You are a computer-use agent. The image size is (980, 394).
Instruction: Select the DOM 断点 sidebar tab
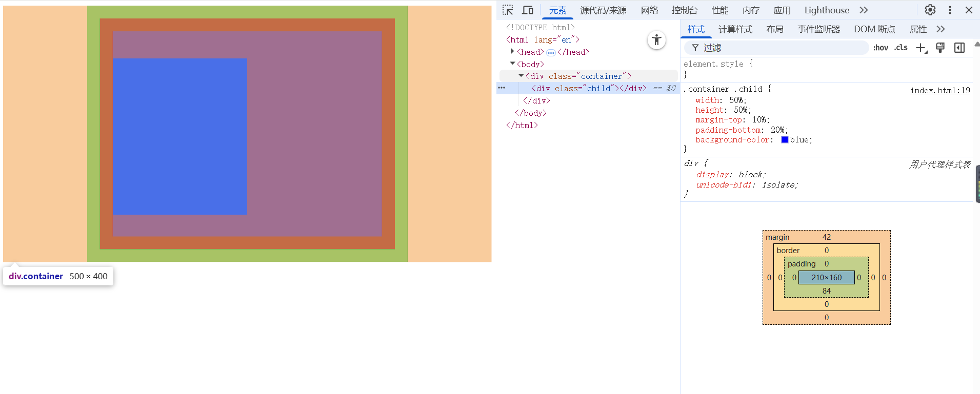[x=874, y=29]
